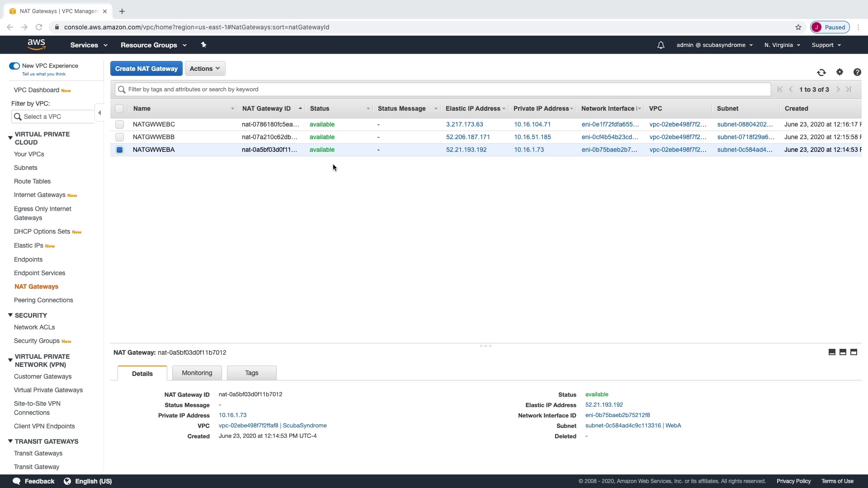Collapse the left navigation sidebar arrow

pos(99,113)
